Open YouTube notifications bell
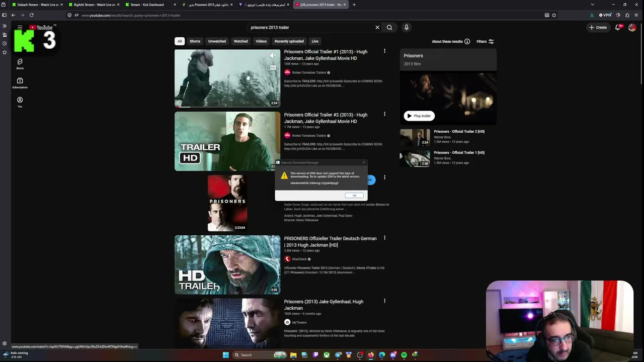Screen dimensions: 644x362 click(x=618, y=28)
